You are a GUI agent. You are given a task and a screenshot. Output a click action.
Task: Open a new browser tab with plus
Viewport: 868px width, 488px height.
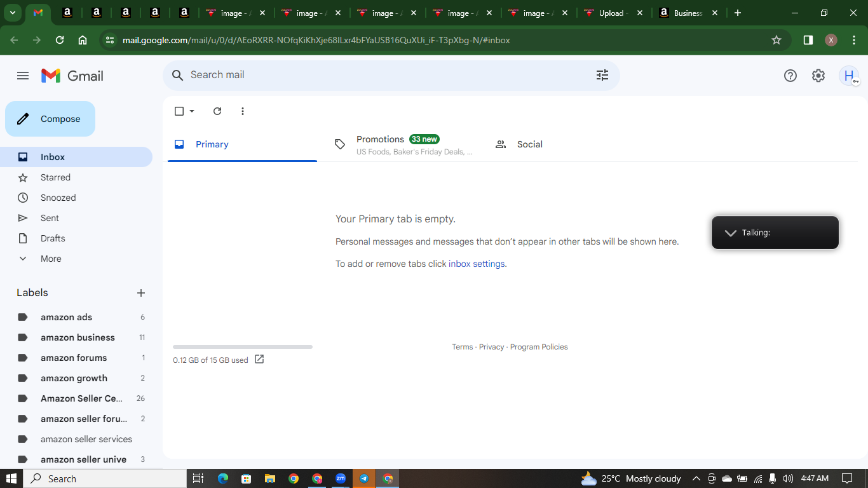tap(738, 13)
